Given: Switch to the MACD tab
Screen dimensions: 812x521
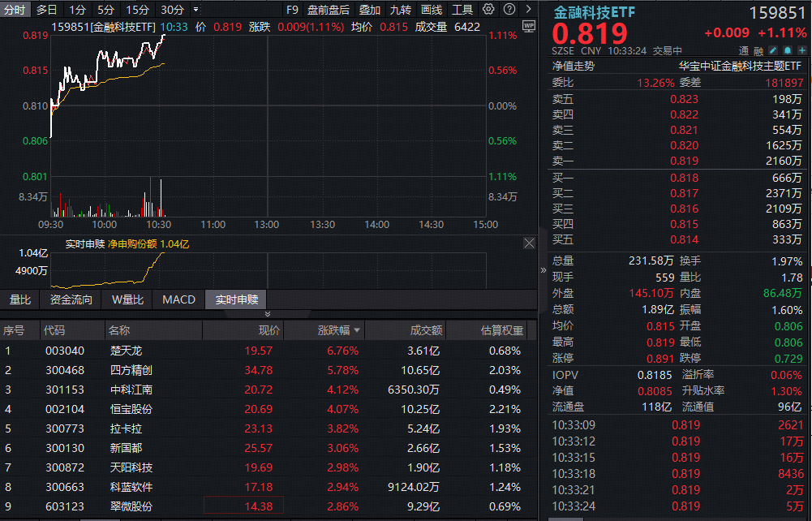Looking at the screenshot, I should 178,299.
